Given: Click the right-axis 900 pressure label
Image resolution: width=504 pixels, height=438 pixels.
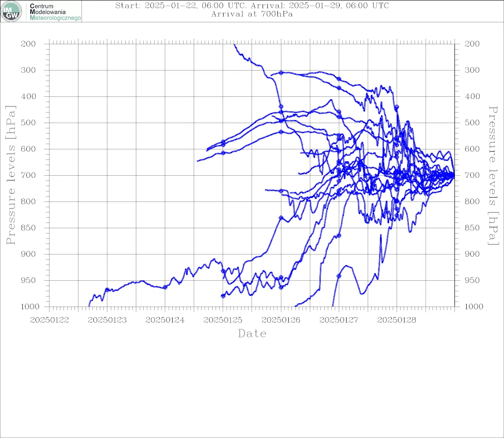Looking at the screenshot, I should [x=472, y=254].
